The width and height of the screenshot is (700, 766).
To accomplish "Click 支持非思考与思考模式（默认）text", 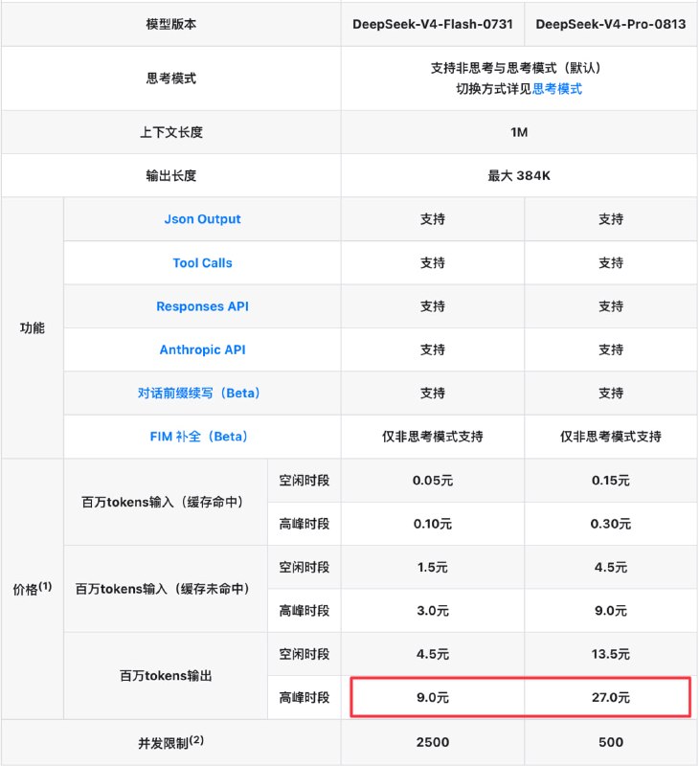I will [516, 68].
